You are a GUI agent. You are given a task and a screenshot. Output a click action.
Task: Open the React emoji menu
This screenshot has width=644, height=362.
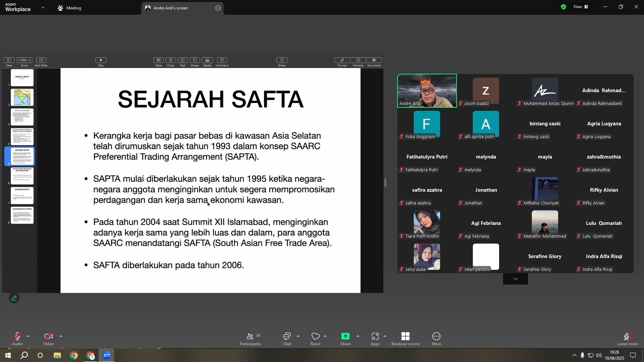315,339
